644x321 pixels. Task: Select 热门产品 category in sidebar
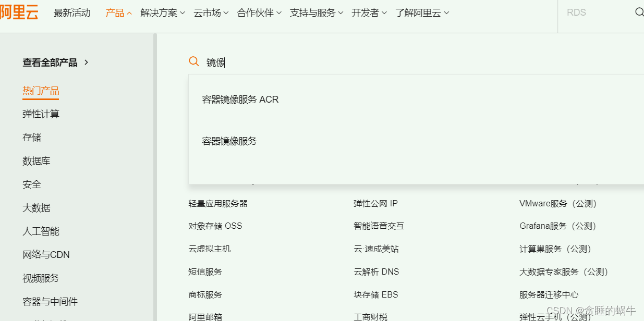coord(41,91)
